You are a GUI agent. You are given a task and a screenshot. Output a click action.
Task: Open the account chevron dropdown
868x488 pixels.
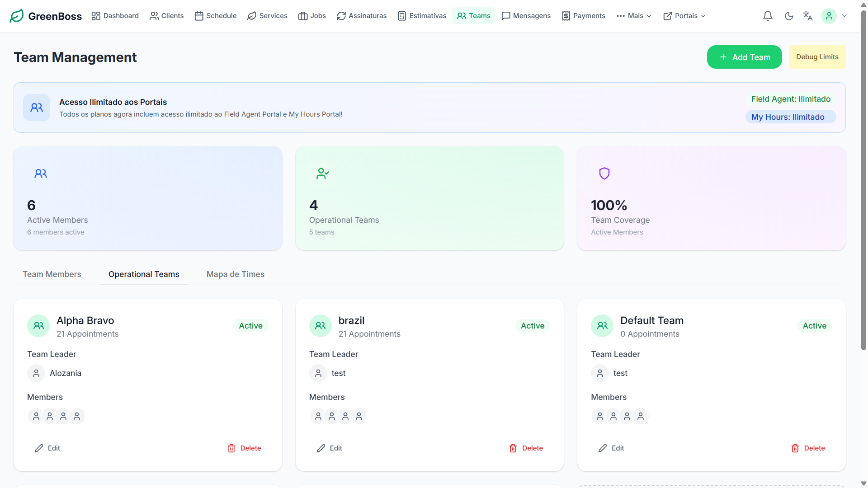tap(844, 16)
